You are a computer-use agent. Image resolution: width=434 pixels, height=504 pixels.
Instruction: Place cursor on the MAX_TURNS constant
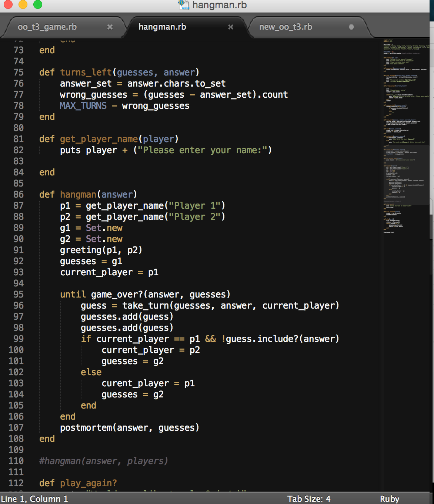[83, 105]
